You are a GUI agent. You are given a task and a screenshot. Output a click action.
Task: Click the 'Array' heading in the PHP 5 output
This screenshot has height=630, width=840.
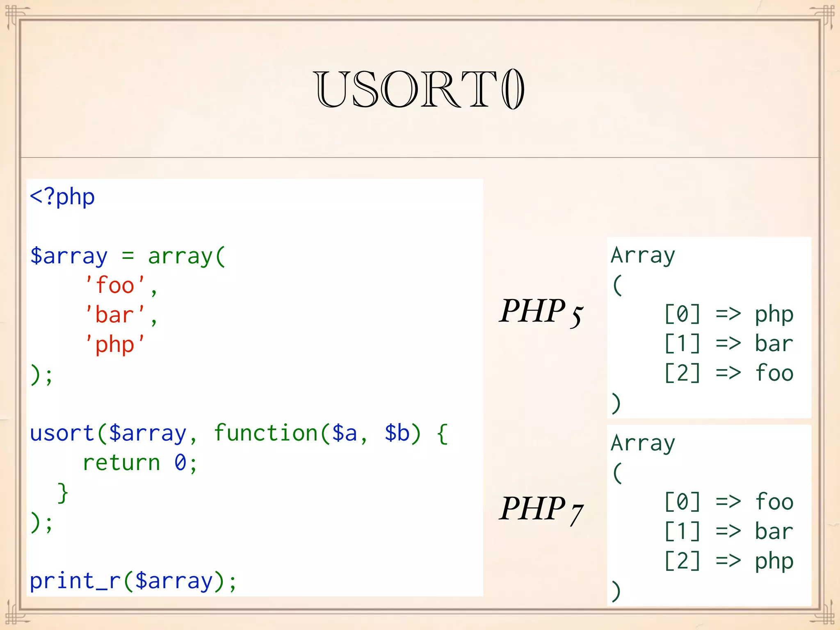pyautogui.click(x=643, y=256)
